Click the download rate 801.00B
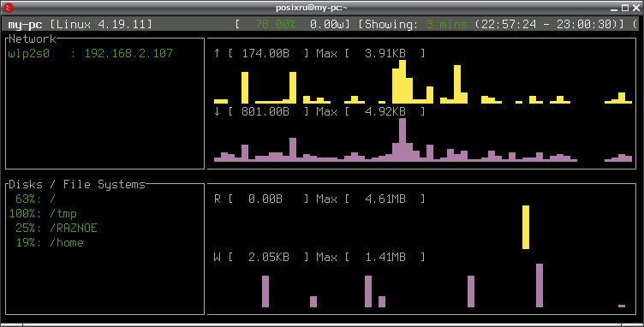The width and height of the screenshot is (644, 327). click(265, 111)
